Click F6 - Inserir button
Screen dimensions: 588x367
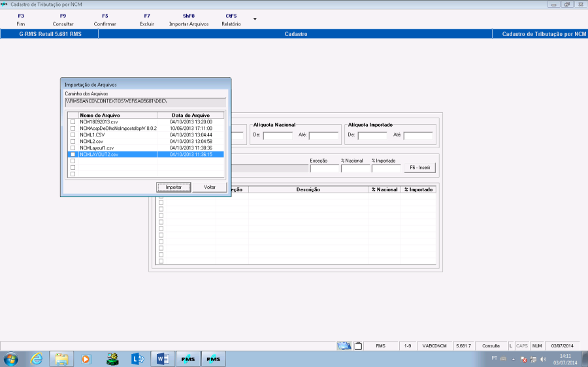pos(419,168)
